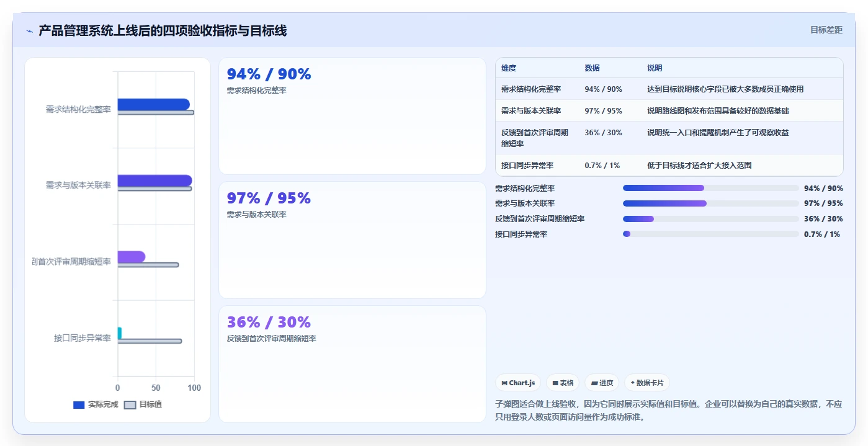This screenshot has height=446, width=868.
Task: Toggle the 目标值 legend item
Action: (143, 404)
